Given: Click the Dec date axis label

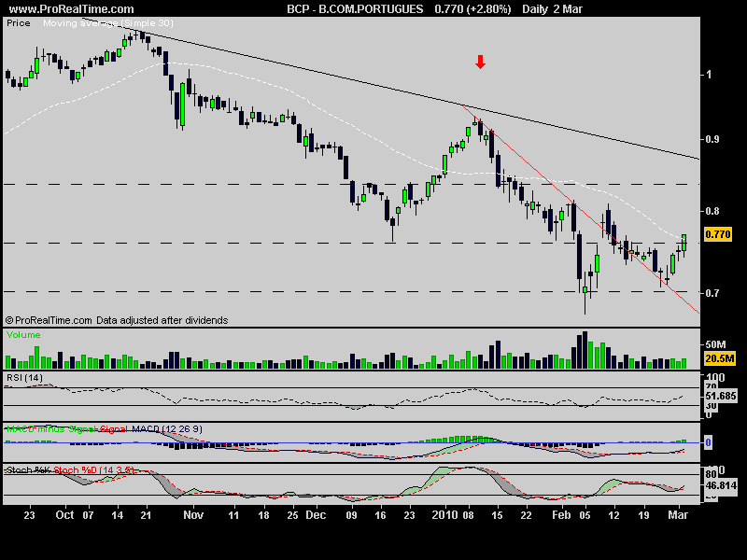Looking at the screenshot, I should click(x=316, y=515).
